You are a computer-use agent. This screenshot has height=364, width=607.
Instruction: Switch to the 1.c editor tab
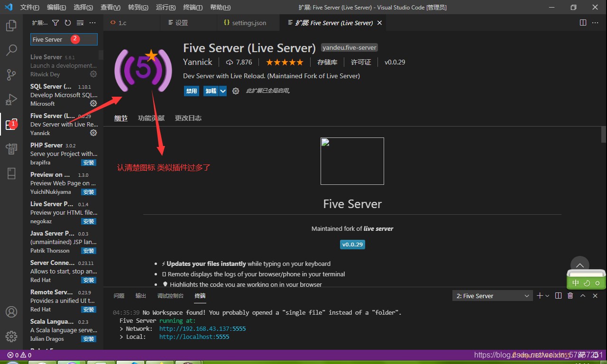[x=132, y=23]
